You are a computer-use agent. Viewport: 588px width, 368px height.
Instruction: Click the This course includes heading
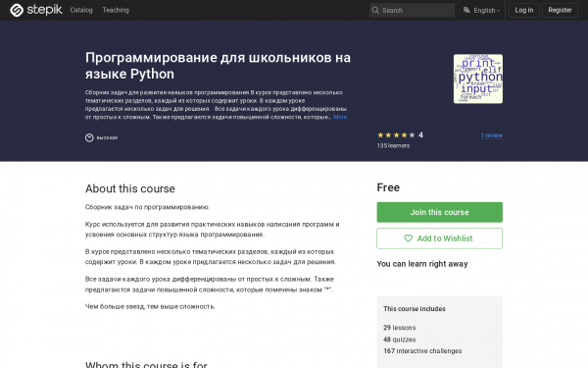click(415, 309)
